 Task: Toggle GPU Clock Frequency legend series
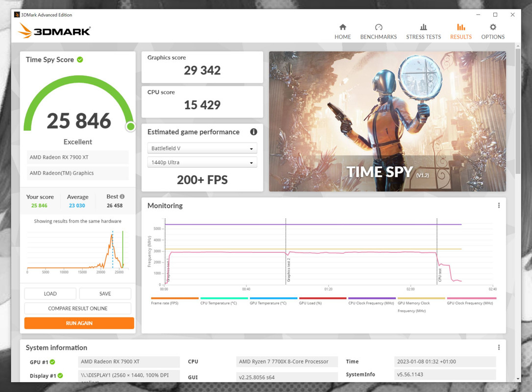471,301
